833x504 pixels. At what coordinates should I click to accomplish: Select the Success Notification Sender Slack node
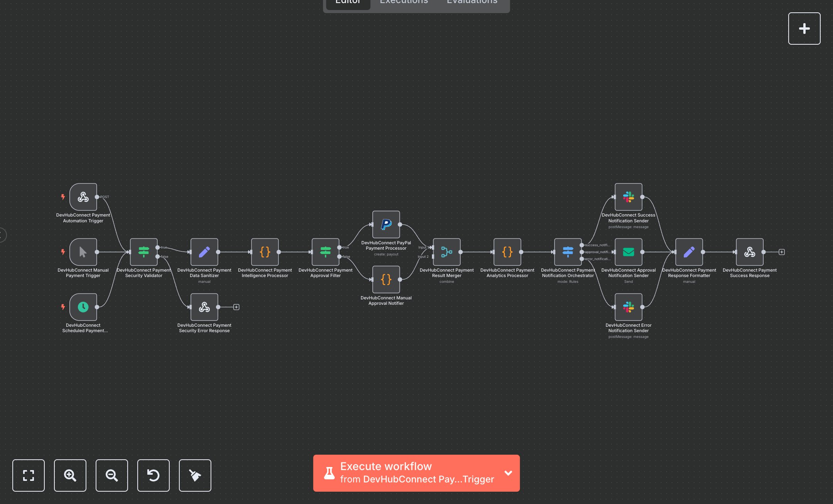628,197
